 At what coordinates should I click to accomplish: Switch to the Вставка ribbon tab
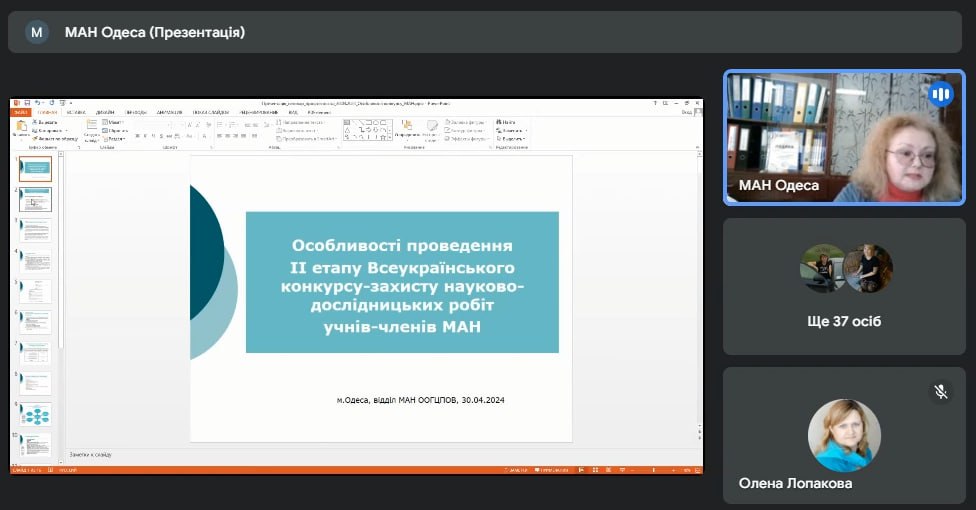tap(76, 112)
